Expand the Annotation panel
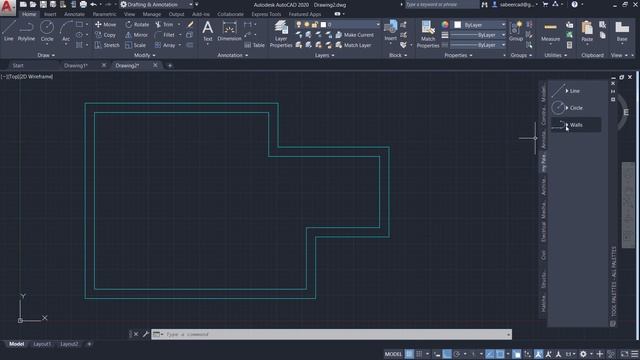This screenshot has height=360, width=640. tap(233, 55)
